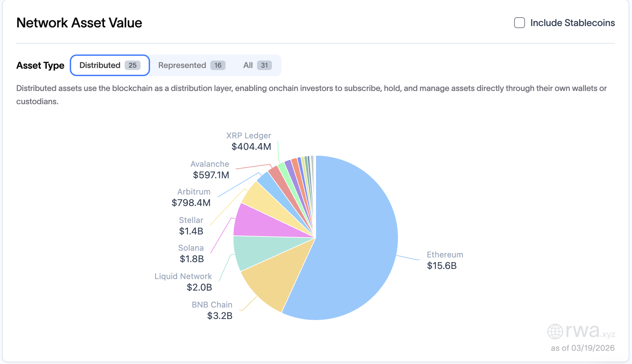Select the Distributed asset type tab
632x364 pixels.
(x=109, y=65)
